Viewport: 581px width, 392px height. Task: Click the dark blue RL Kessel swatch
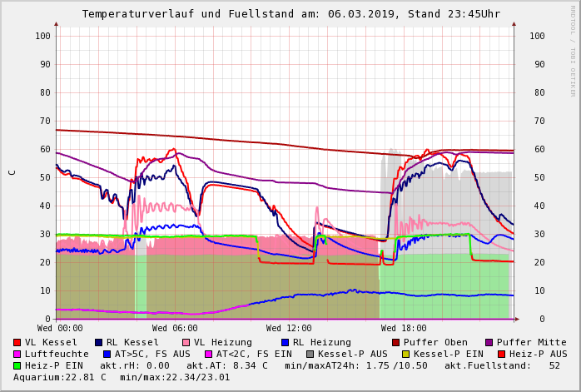(98, 342)
